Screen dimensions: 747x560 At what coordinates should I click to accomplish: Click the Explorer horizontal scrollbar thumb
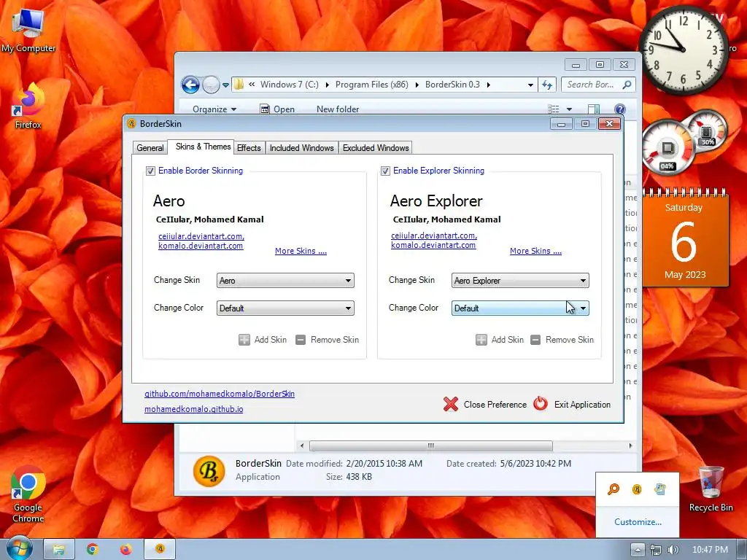[x=430, y=446]
